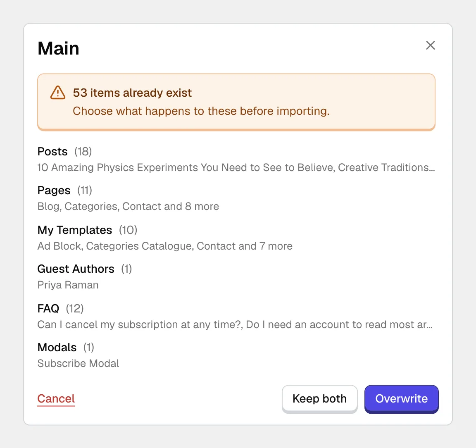The width and height of the screenshot is (476, 448).
Task: Select the Posts (18) heading
Action: 64,151
